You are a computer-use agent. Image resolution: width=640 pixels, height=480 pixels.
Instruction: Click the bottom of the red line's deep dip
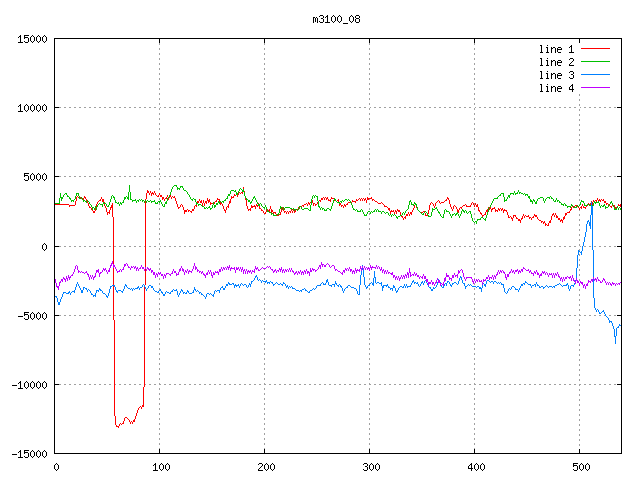point(118,426)
